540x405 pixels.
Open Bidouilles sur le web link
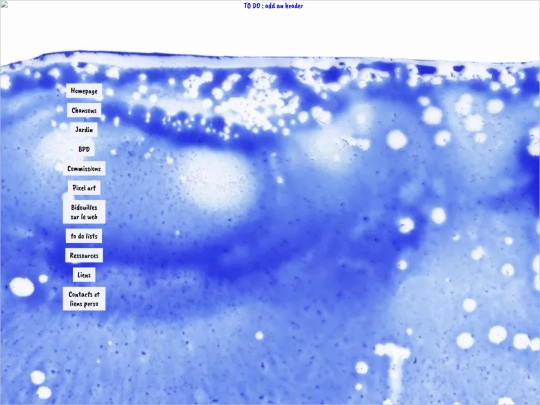point(84,212)
